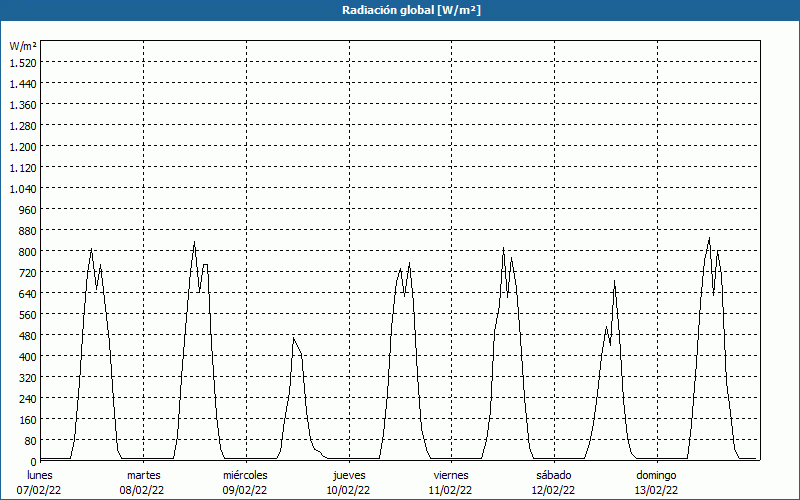Click the 480 y-axis value
Image resolution: width=800 pixels, height=500 pixels.
pos(28,336)
